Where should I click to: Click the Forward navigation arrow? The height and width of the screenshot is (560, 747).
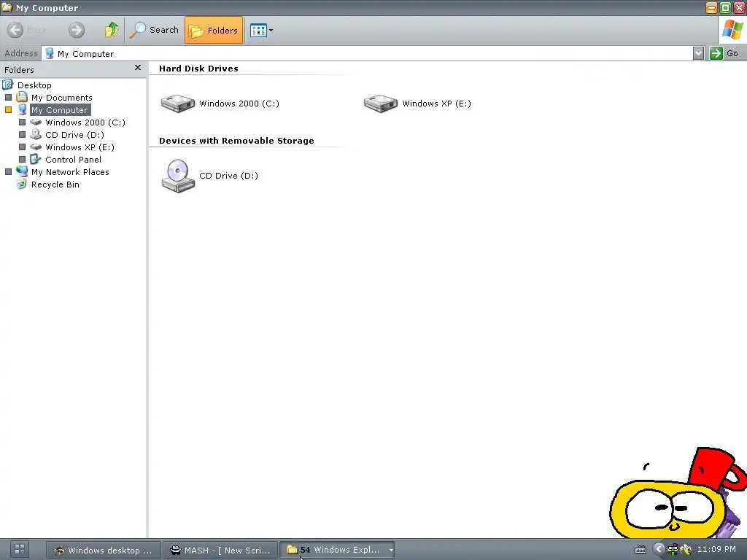point(76,30)
